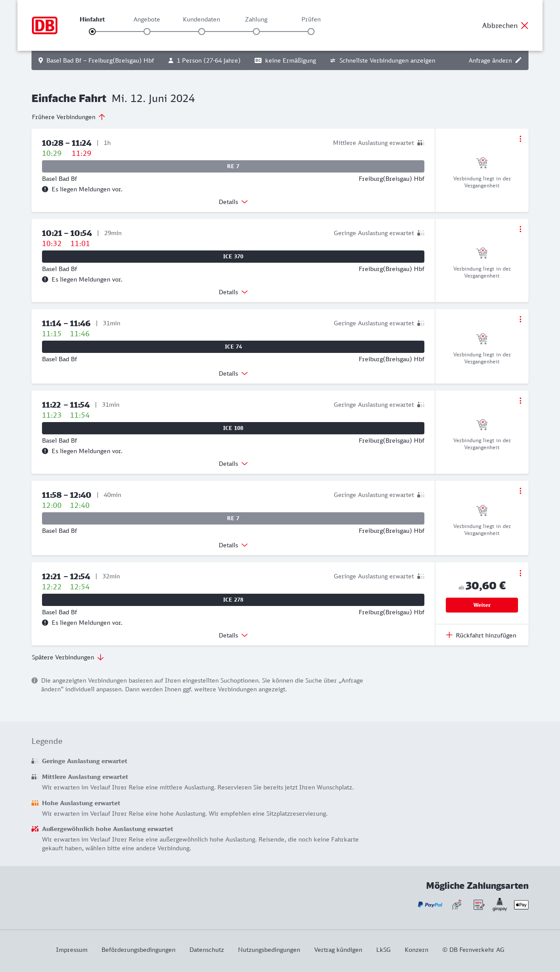This screenshot has height=972, width=560.
Task: Expand Details for ICE 74 connection
Action: coord(233,373)
